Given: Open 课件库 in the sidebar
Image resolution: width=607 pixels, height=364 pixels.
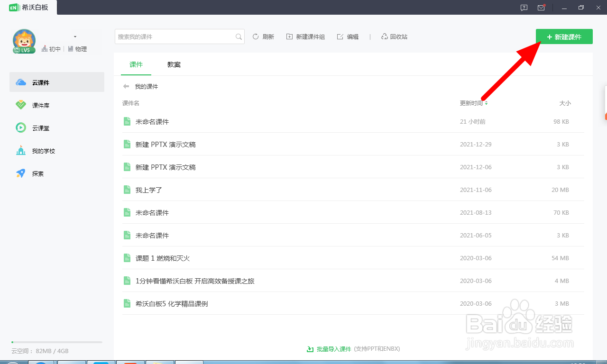Looking at the screenshot, I should (x=57, y=105).
